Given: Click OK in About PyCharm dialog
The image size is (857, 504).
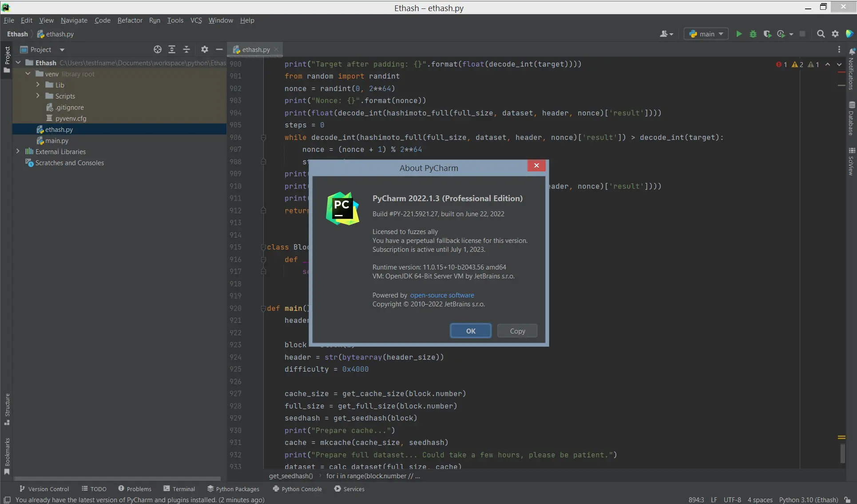Looking at the screenshot, I should point(470,331).
